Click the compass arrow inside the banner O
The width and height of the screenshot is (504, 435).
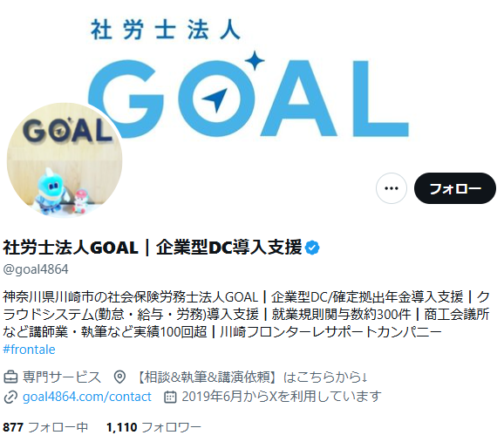(215, 99)
